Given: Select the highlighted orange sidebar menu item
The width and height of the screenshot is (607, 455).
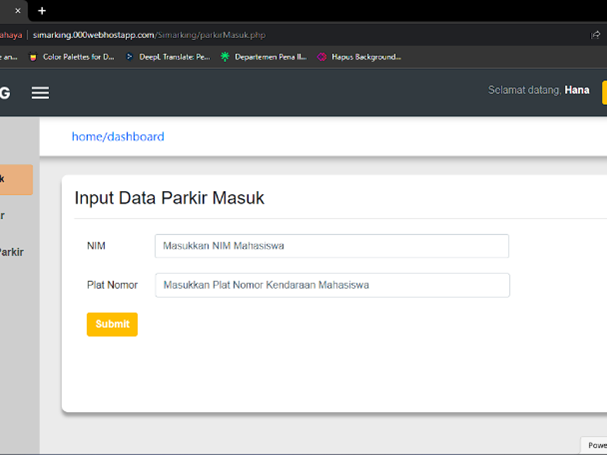Looking at the screenshot, I should coord(16,180).
